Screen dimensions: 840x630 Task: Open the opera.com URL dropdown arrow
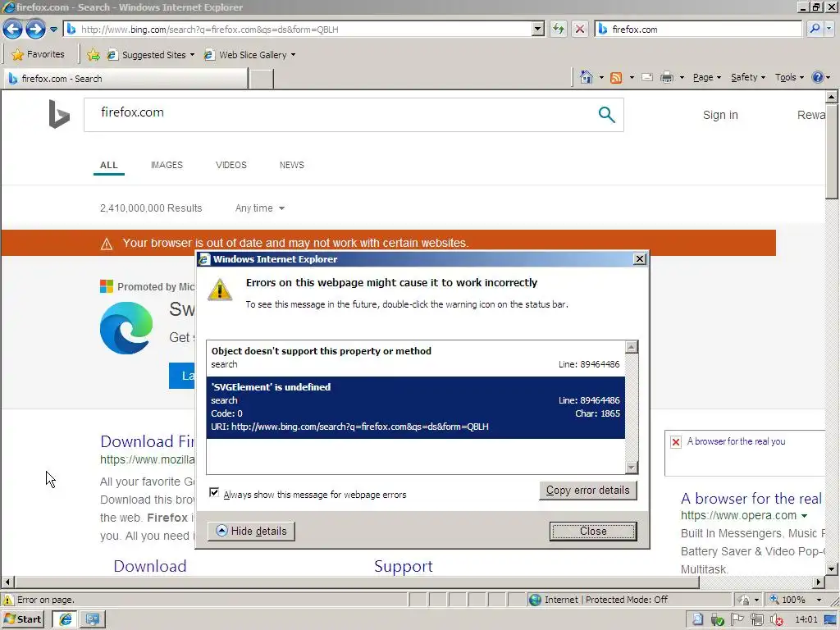pyautogui.click(x=804, y=516)
